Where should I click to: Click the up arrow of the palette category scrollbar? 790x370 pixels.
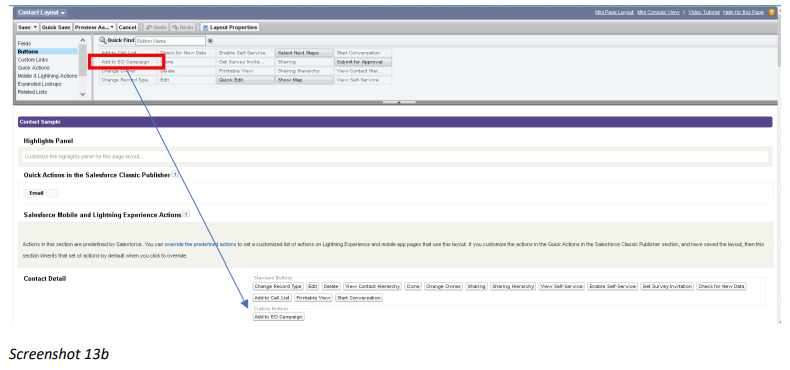(83, 40)
